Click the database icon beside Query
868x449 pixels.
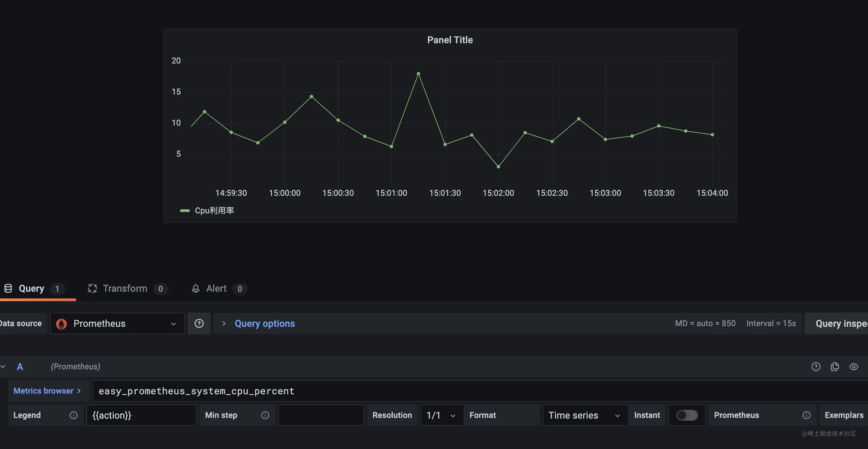coord(8,289)
